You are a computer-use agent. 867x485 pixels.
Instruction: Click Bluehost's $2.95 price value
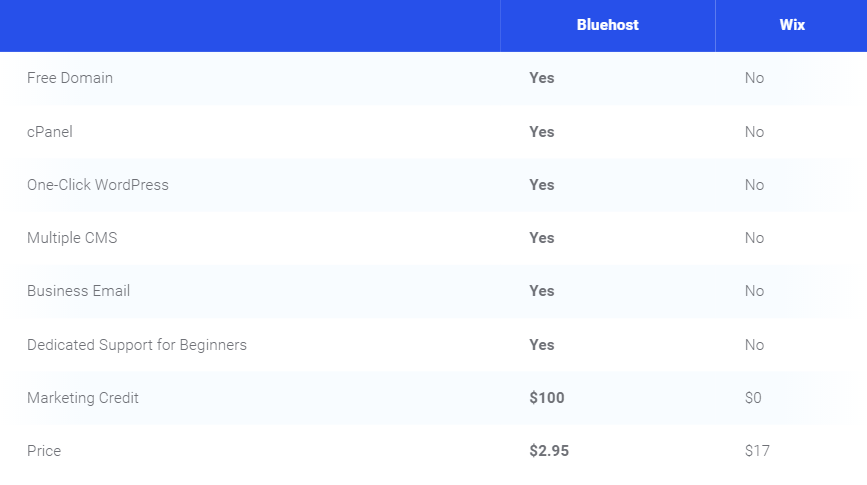[x=549, y=451]
